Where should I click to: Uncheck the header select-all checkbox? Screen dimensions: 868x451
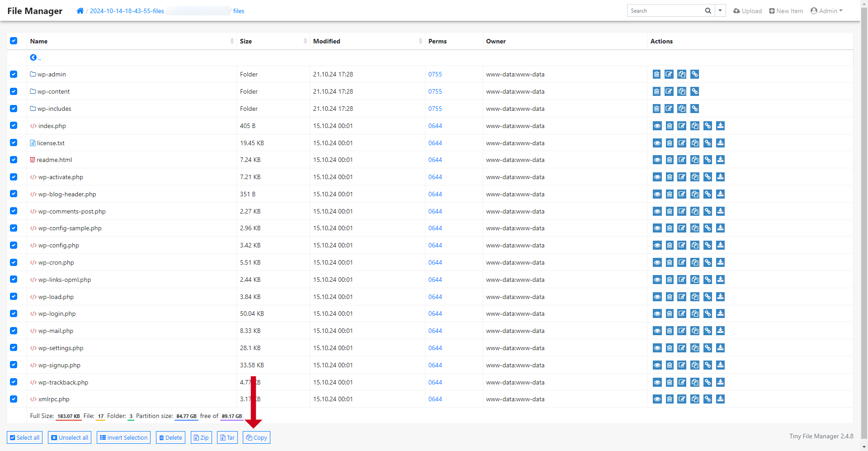point(14,41)
